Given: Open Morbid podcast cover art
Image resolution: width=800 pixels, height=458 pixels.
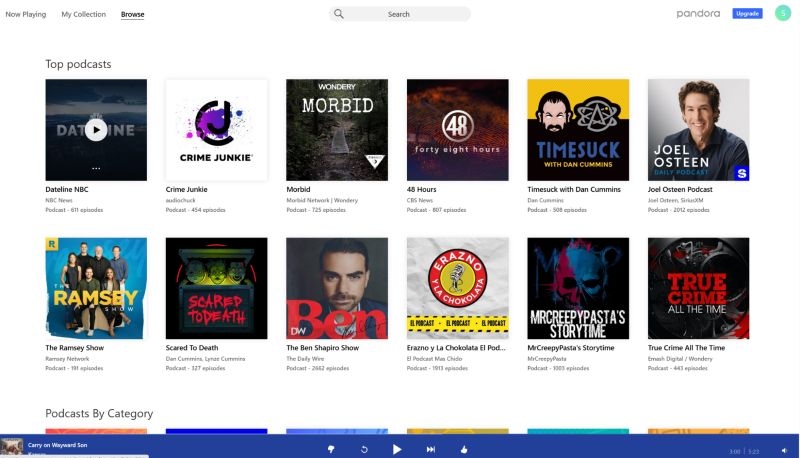Looking at the screenshot, I should tap(337, 130).
